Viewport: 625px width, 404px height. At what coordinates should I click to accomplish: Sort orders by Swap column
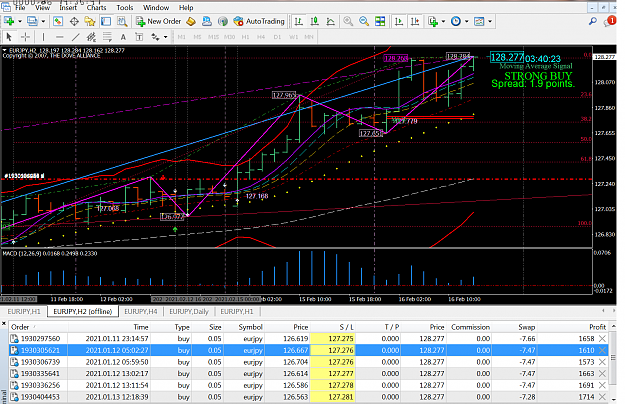pyautogui.click(x=527, y=327)
